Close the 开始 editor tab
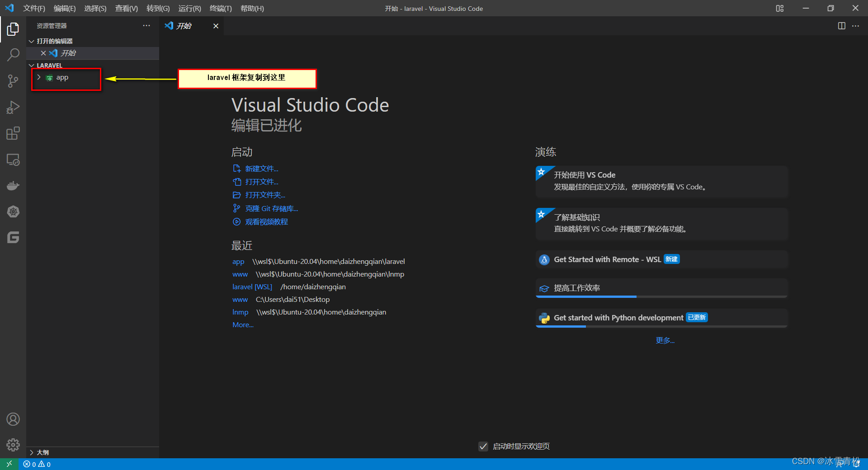 216,26
